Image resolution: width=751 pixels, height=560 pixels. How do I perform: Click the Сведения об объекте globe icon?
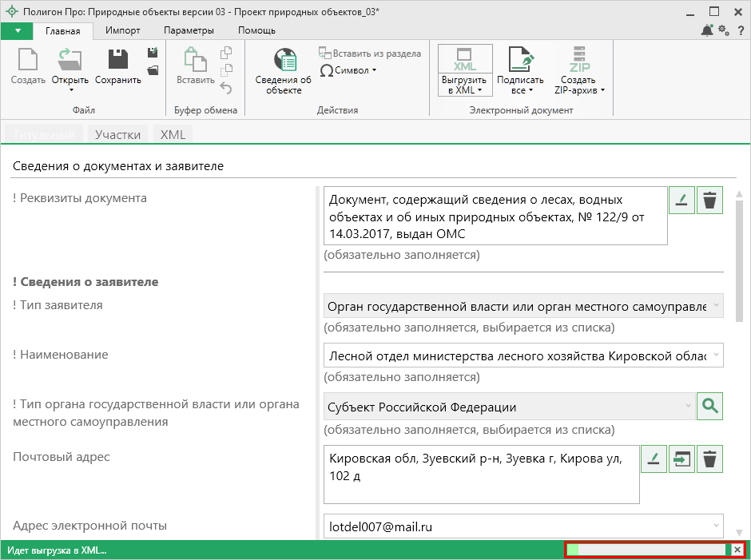283,61
